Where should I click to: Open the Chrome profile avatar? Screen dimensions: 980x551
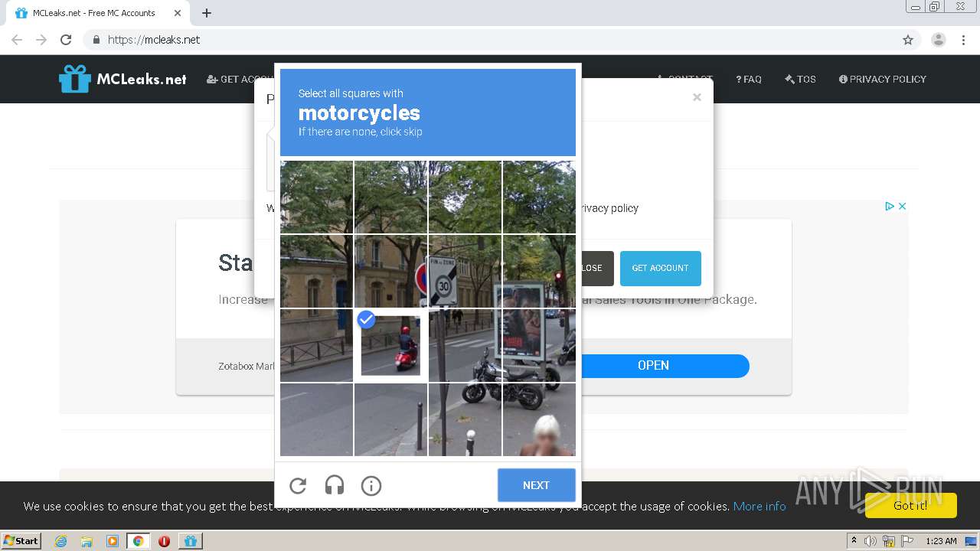click(939, 40)
